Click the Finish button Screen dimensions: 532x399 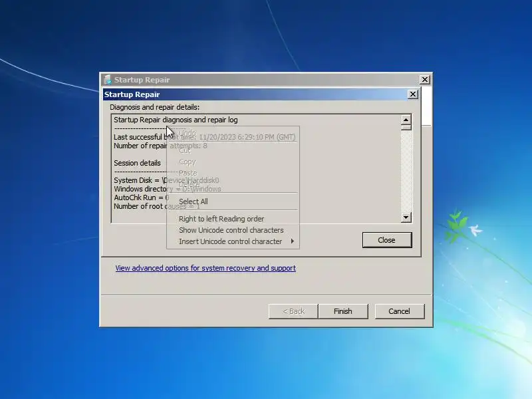pos(342,311)
